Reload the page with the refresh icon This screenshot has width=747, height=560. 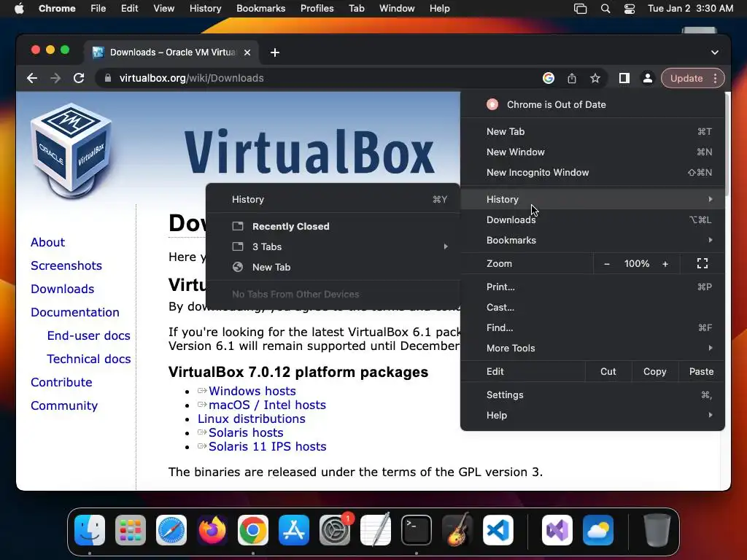pyautogui.click(x=79, y=78)
